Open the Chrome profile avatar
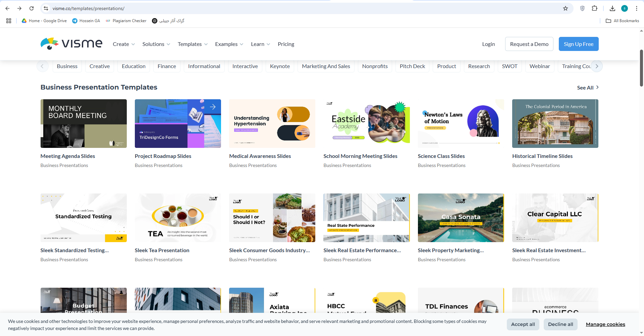The image size is (644, 336). tap(625, 8)
